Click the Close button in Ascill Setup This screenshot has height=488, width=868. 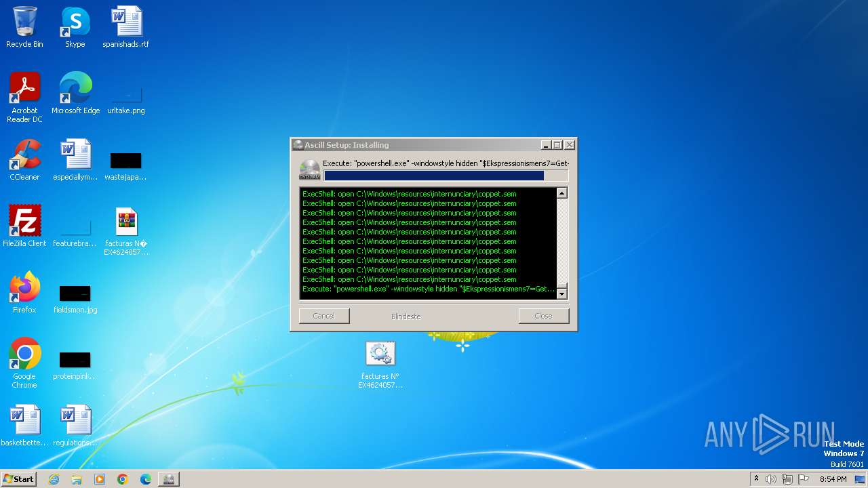click(x=543, y=316)
